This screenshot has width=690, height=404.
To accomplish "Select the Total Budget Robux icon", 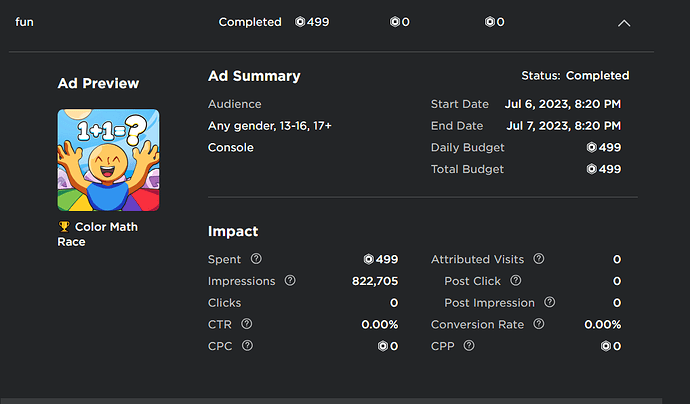I will 592,169.
